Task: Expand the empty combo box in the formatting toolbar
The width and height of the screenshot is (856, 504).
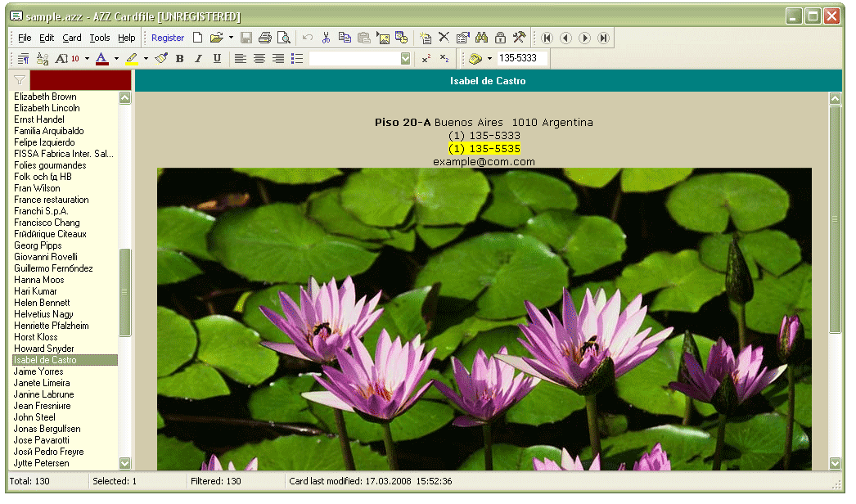Action: point(405,58)
